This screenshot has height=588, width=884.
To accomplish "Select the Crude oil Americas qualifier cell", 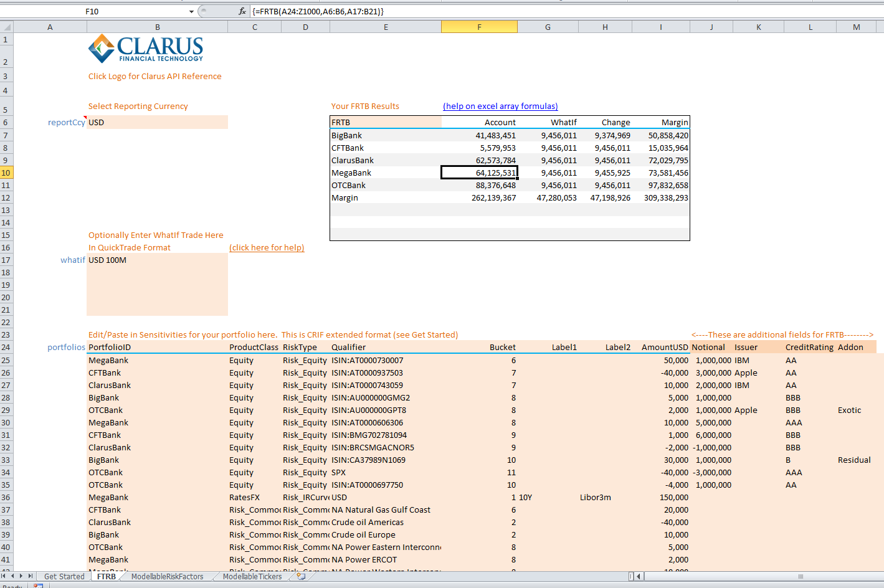I will click(386, 522).
